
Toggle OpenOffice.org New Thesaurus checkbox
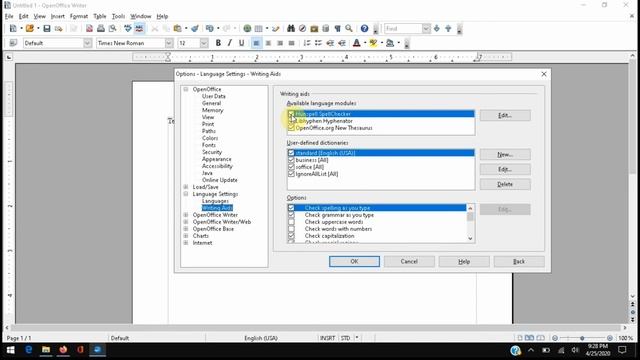291,128
